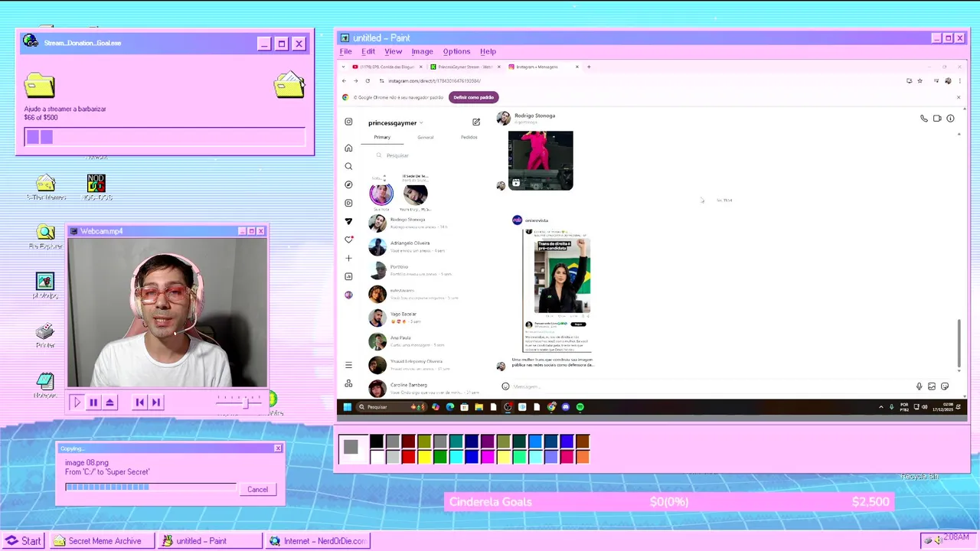Image resolution: width=980 pixels, height=551 pixels.
Task: Open the Chrome three-dot menu
Action: coord(959,80)
